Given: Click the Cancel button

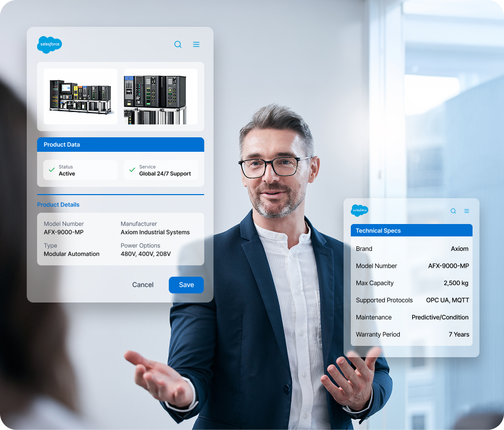Looking at the screenshot, I should point(143,285).
